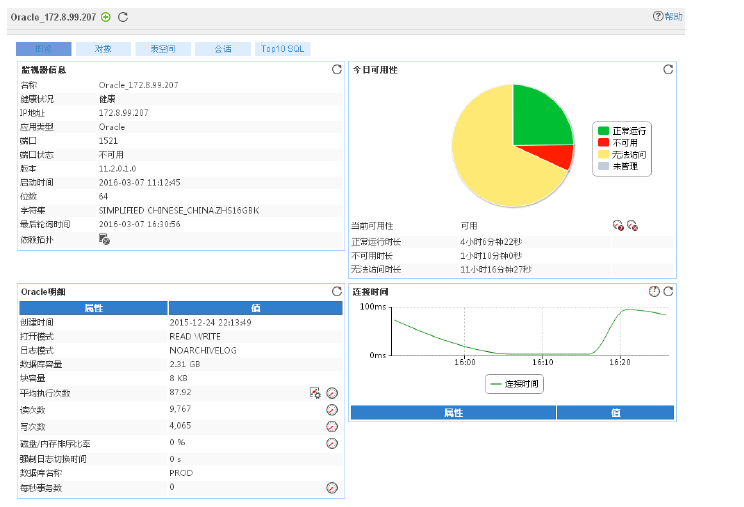Select the name value Oracle_172.8.99.207 in 监视器信息
Screen dimensions: 744x507
(x=139, y=85)
